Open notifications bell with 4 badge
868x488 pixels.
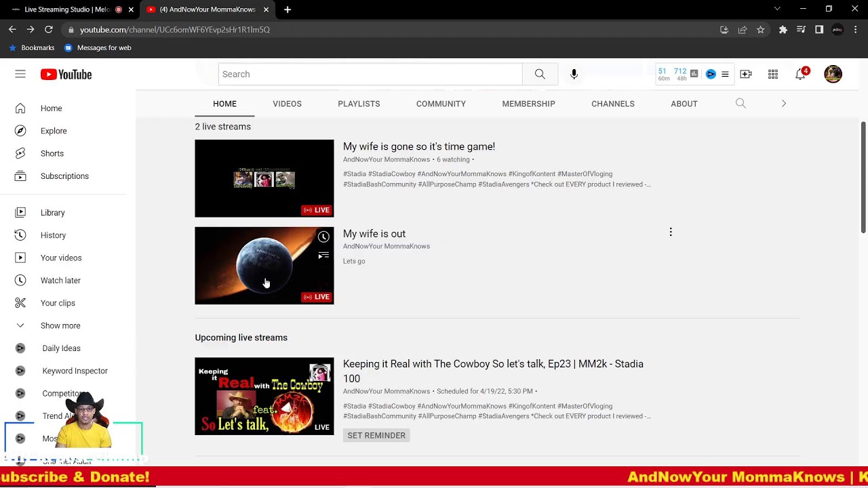point(802,74)
